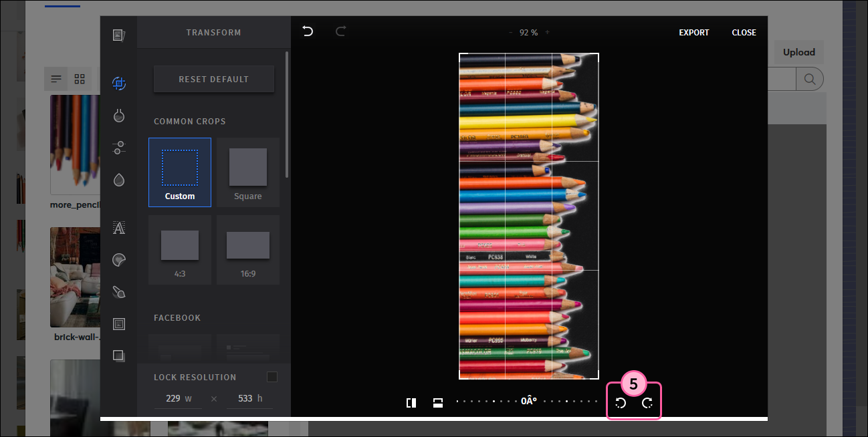The image size is (868, 437).
Task: Click the Facebook section heading
Action: (x=177, y=318)
